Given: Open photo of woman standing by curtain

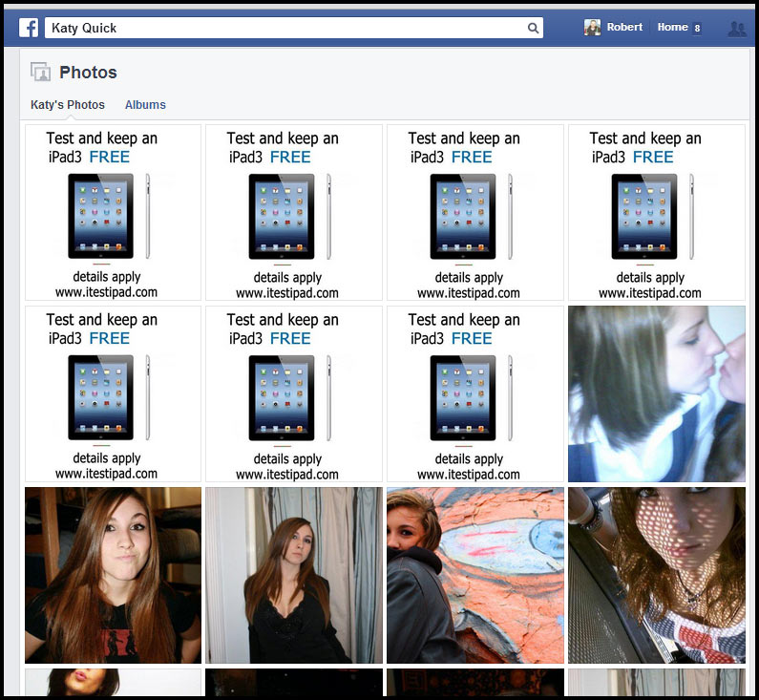Looking at the screenshot, I should [x=294, y=575].
